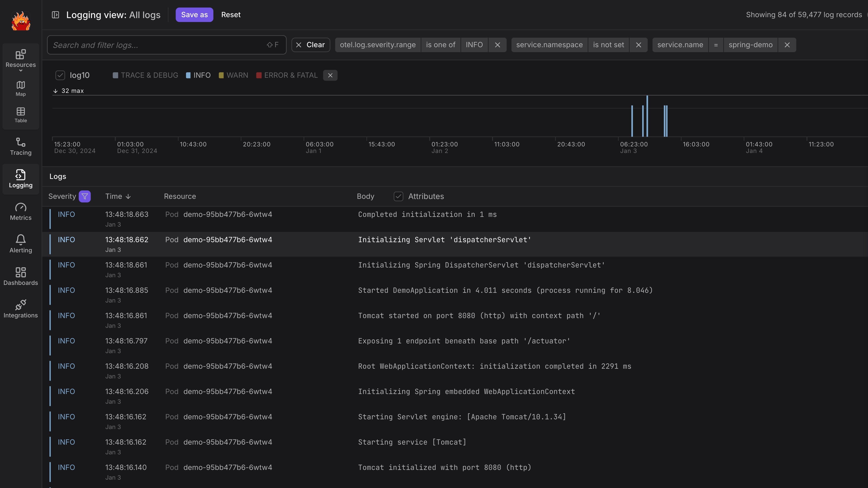Click the Severity filter funnel icon
The width and height of the screenshot is (868, 488).
pyautogui.click(x=85, y=196)
